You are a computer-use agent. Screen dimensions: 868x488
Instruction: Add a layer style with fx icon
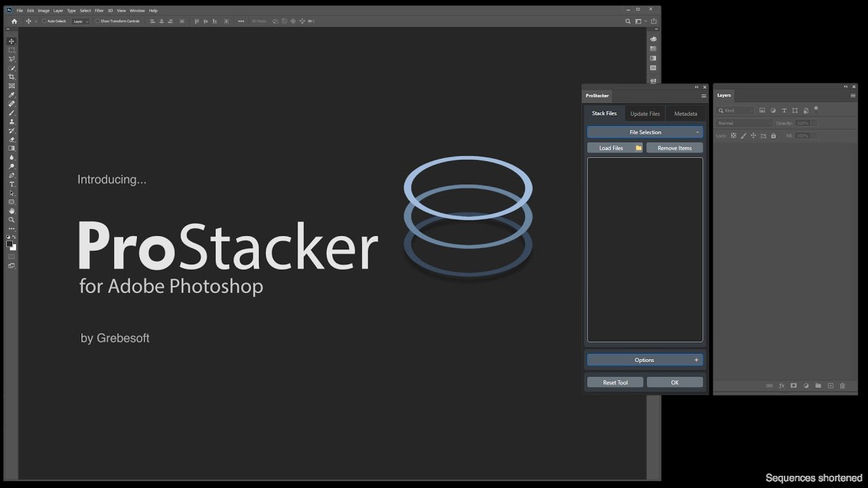[781, 386]
